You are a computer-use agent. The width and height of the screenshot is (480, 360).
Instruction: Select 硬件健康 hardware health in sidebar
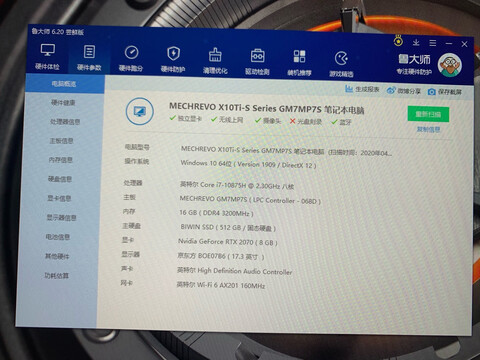pos(63,102)
